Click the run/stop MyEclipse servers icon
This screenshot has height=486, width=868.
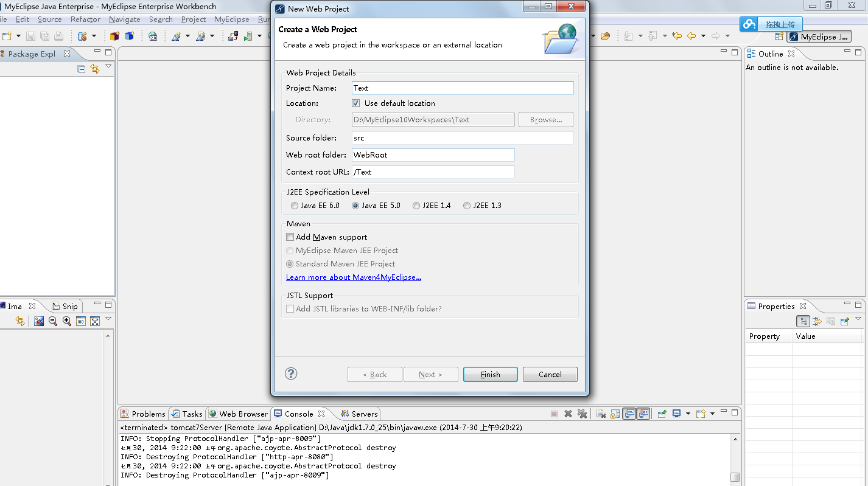coord(248,36)
